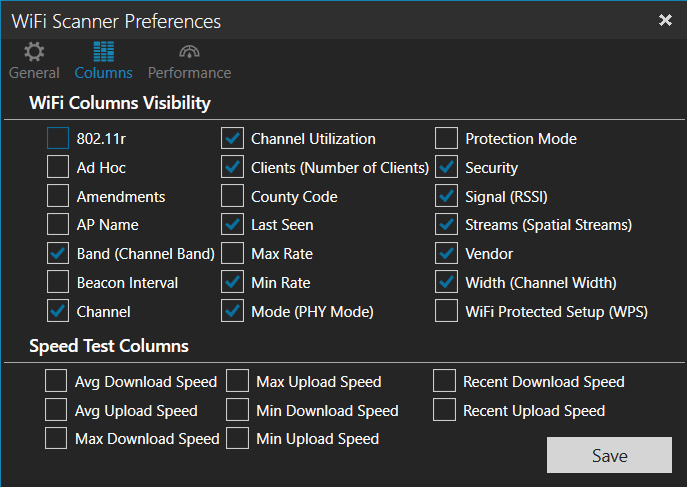Viewport: 687px width, 487px height.
Task: Switch to the General tab label
Action: (34, 73)
